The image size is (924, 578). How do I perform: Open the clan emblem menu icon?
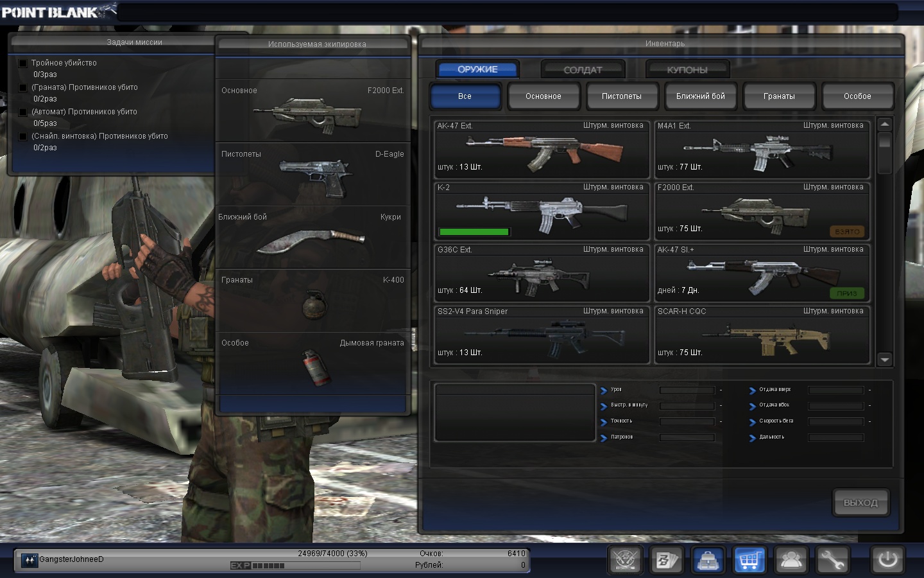(625, 560)
